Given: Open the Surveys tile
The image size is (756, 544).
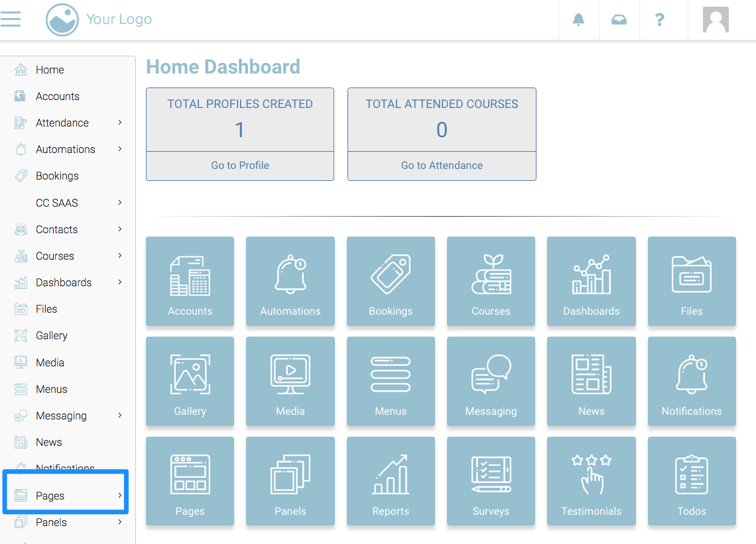Looking at the screenshot, I should point(491,481).
